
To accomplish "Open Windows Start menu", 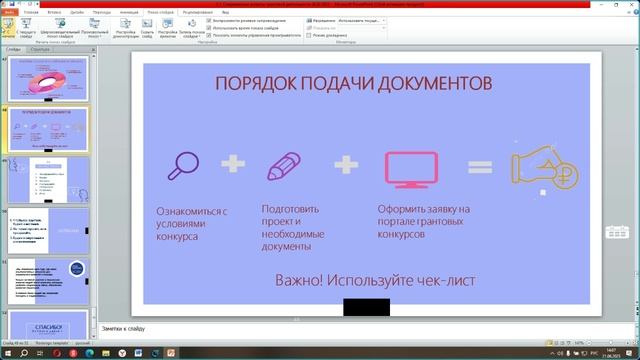I will coord(8,353).
